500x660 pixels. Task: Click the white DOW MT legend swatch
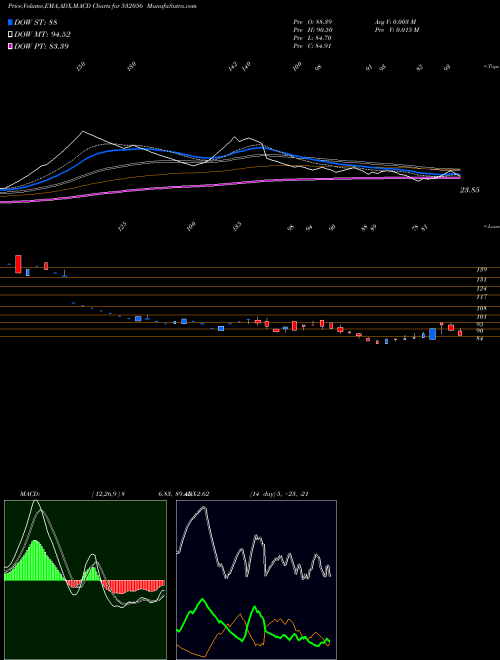10,34
